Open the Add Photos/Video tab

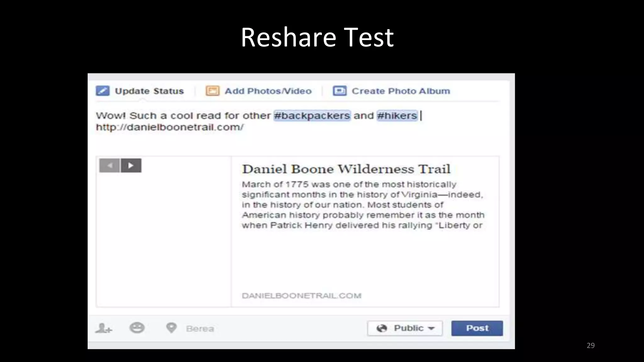tap(258, 91)
